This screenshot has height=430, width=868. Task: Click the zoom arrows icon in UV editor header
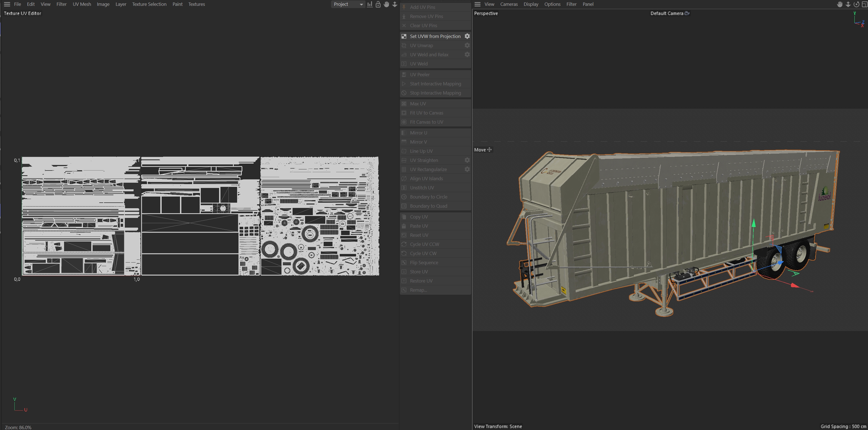point(395,4)
